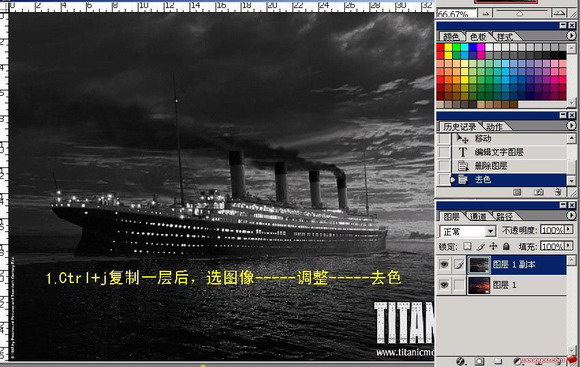Open the swatches panel flyout menu arrow
580x367 pixels.
tap(571, 36)
